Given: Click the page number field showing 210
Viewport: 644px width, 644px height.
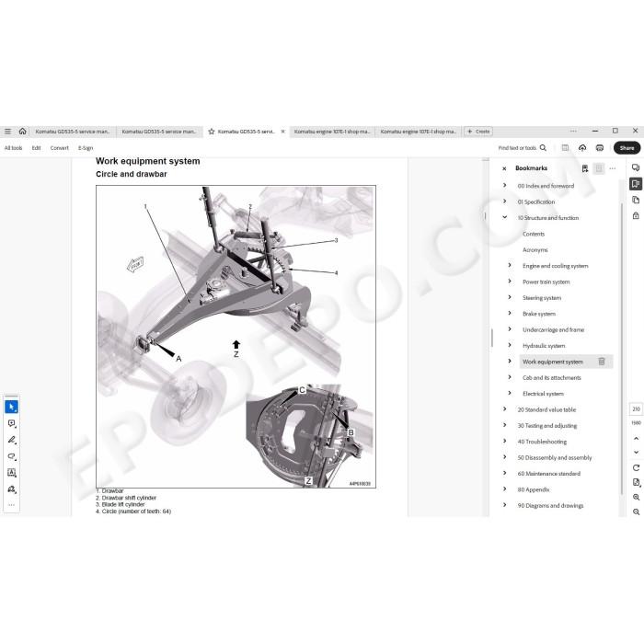Looking at the screenshot, I should point(637,409).
